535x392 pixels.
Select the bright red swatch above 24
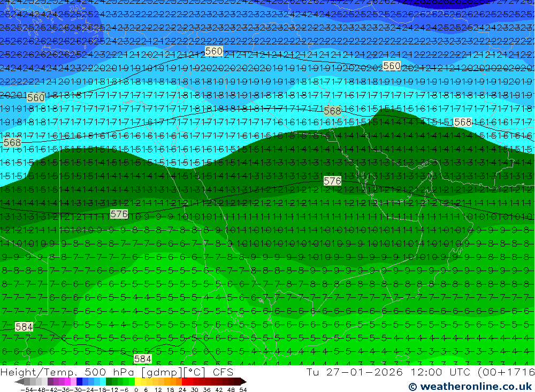tap(185, 381)
